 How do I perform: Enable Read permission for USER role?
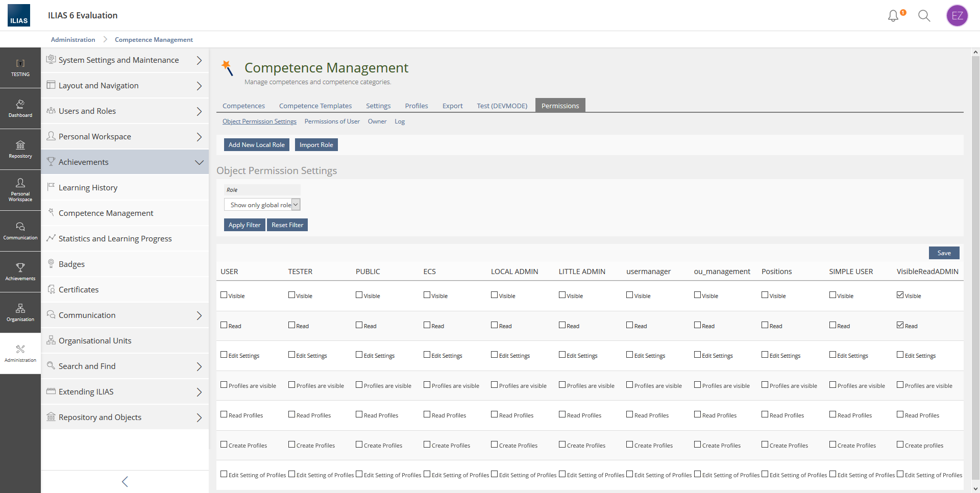coord(224,325)
